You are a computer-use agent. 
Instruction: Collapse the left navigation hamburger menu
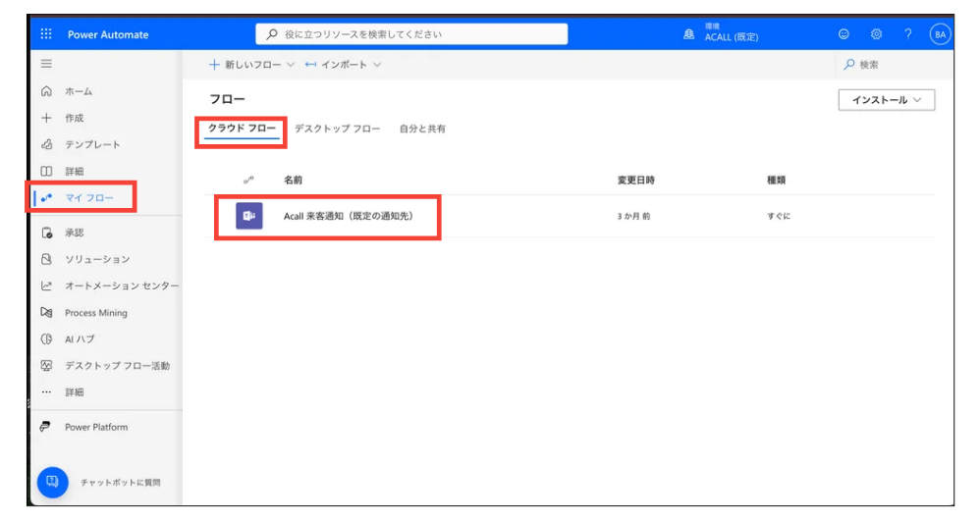pyautogui.click(x=46, y=64)
